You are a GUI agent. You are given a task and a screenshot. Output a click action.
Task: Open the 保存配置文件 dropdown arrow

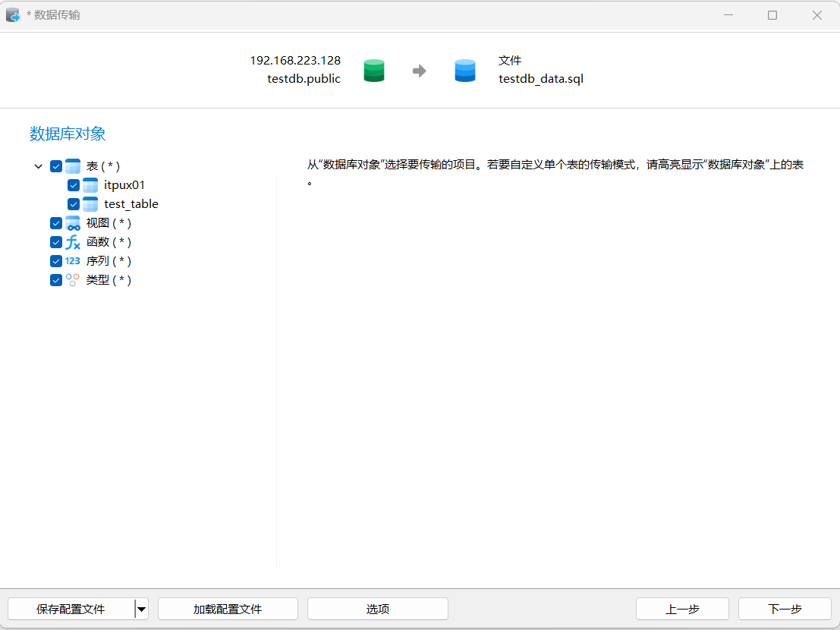coord(141,609)
